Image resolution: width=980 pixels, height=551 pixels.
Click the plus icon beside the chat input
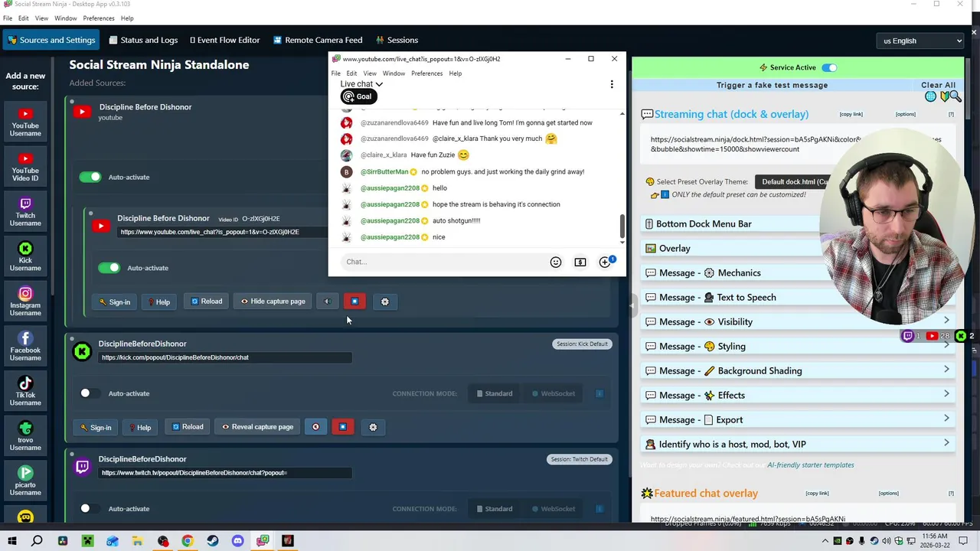coord(605,262)
